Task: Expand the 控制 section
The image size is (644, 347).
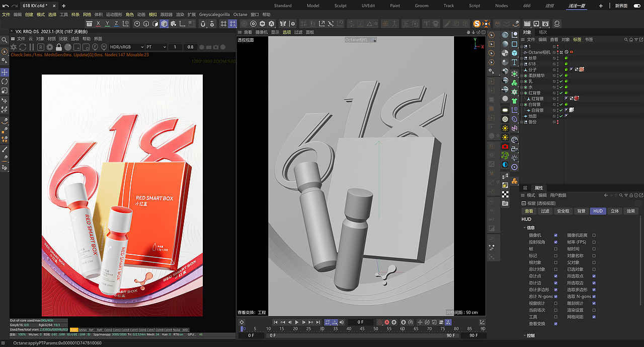Action: click(x=525, y=335)
